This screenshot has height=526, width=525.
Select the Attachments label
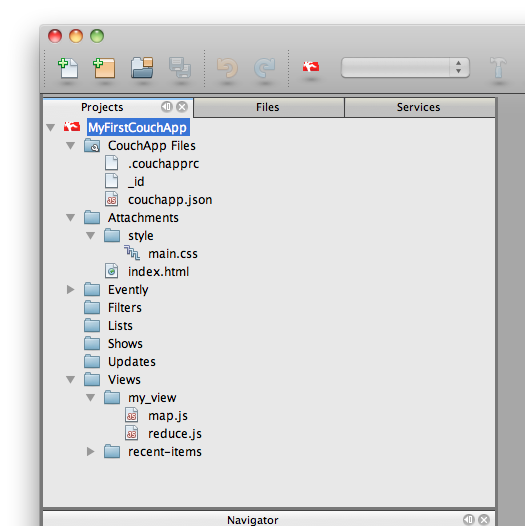coord(143,218)
